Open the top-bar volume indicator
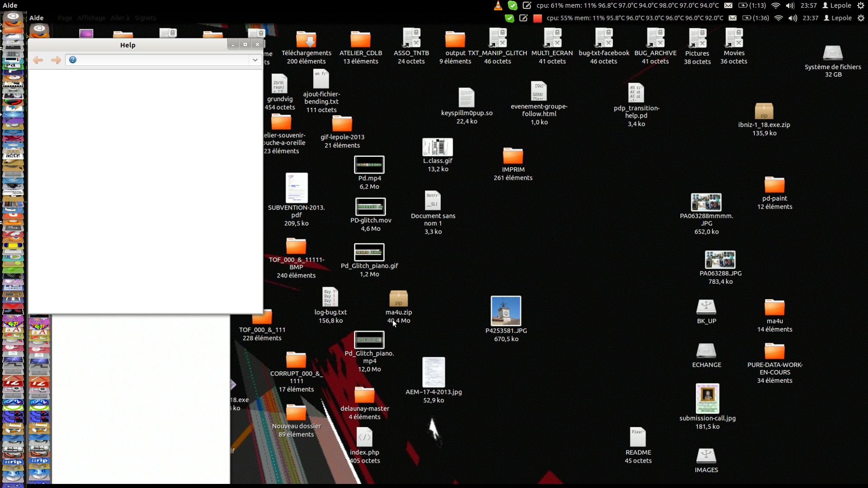This screenshot has height=488, width=868. coord(790,5)
